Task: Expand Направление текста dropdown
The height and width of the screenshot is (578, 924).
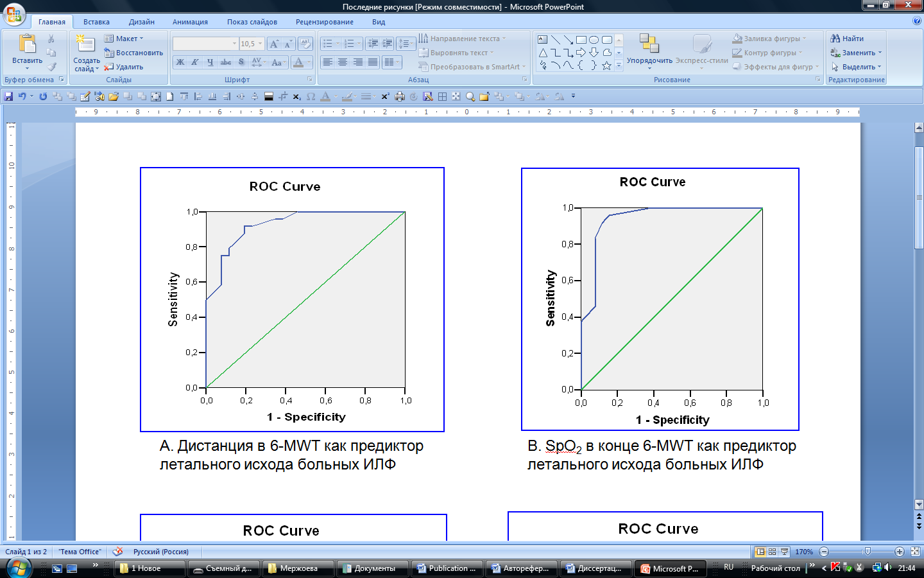Action: click(x=462, y=39)
